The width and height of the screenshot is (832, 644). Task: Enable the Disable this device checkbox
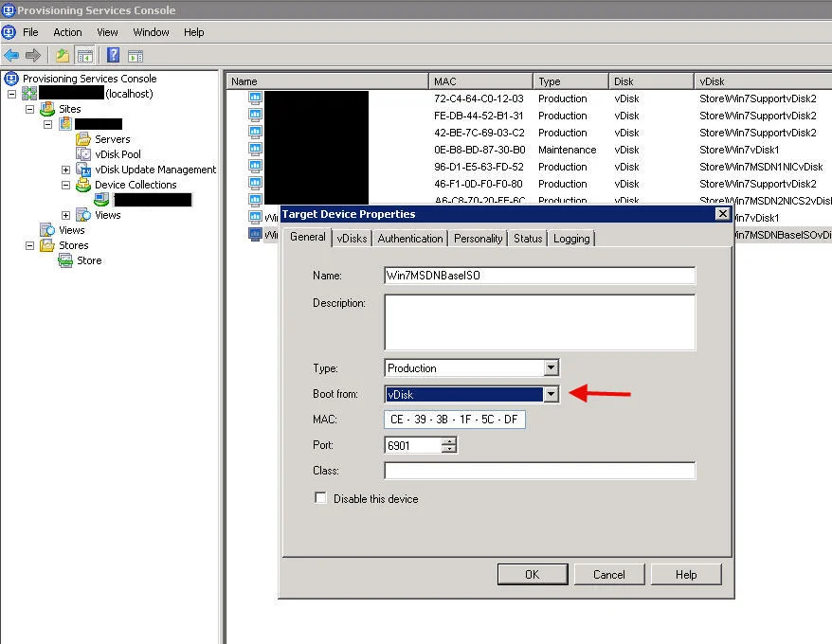tap(320, 497)
